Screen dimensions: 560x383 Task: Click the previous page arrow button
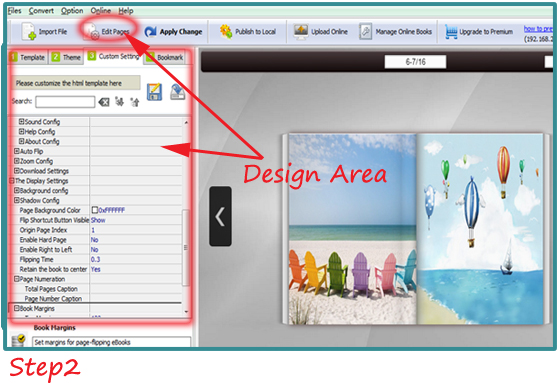coord(220,216)
